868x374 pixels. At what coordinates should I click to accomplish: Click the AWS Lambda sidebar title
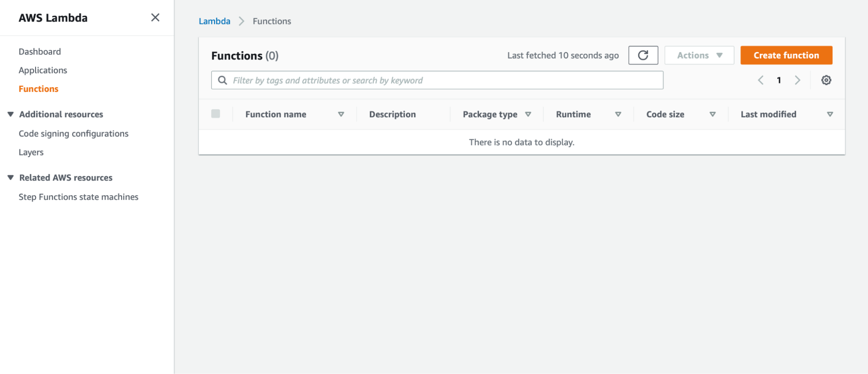(53, 18)
